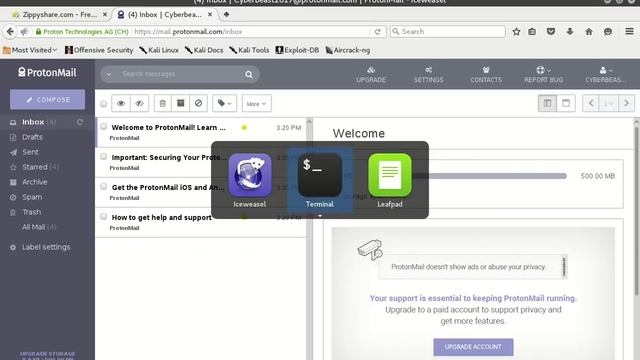Open the downloads arrow icon
Screen dimensions: 640x360
point(570,31)
